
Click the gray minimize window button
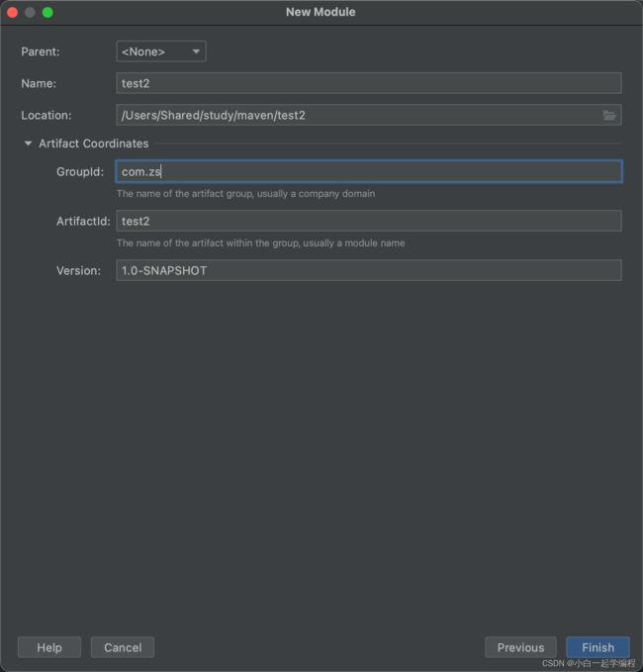tap(30, 13)
